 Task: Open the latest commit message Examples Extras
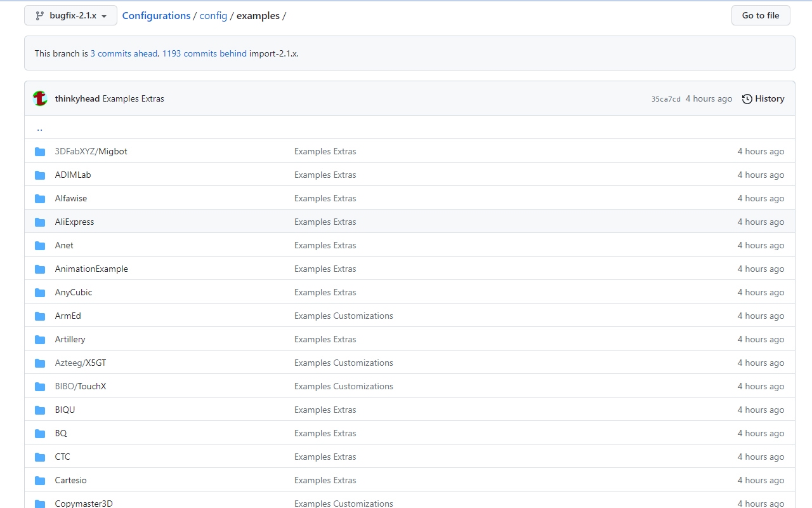133,98
